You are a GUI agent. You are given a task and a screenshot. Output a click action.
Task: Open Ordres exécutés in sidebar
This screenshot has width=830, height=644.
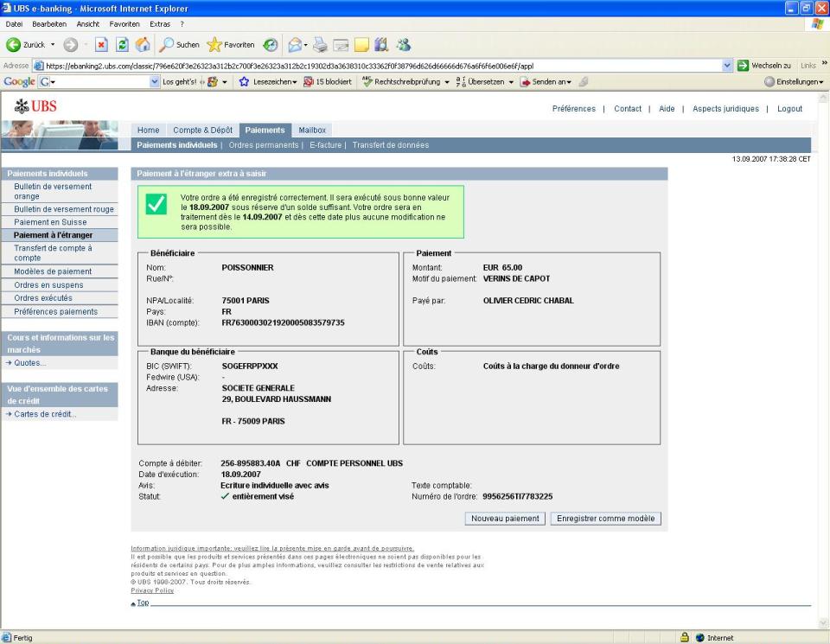tap(43, 298)
